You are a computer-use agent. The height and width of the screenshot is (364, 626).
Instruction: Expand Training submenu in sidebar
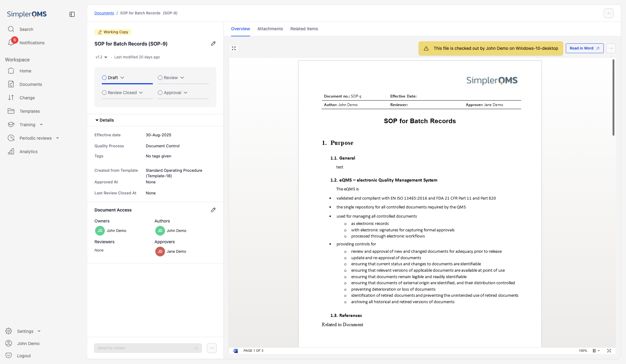coord(41,125)
